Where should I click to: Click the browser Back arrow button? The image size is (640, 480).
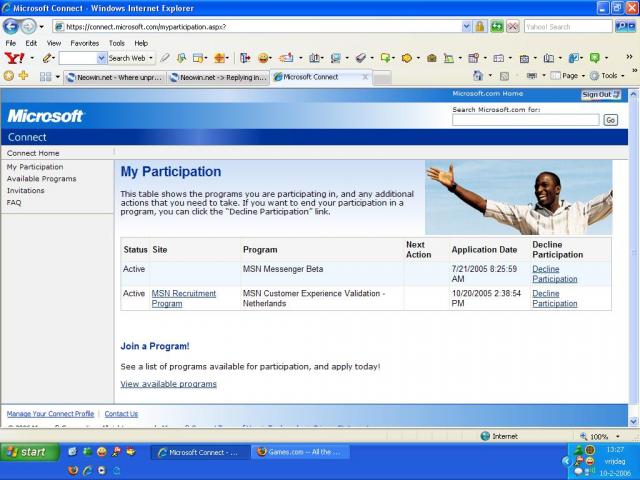pyautogui.click(x=11, y=27)
